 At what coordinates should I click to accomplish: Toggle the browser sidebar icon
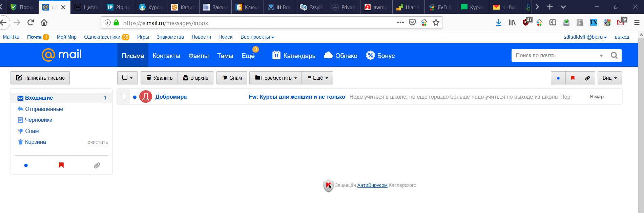[553, 23]
